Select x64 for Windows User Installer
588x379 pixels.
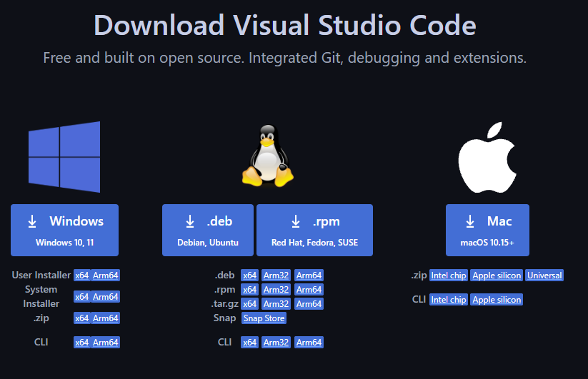coord(81,276)
